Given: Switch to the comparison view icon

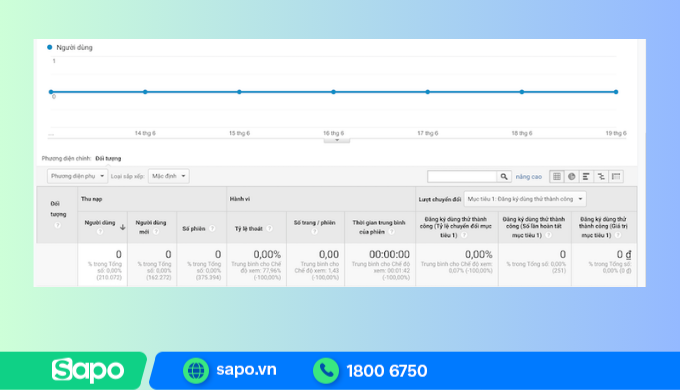Looking at the screenshot, I should [x=601, y=177].
